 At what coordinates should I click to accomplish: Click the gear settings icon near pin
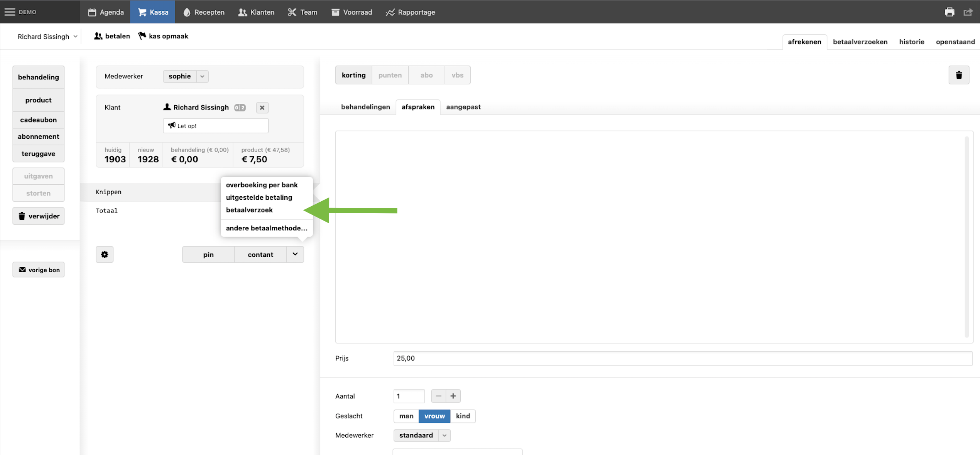(x=105, y=254)
